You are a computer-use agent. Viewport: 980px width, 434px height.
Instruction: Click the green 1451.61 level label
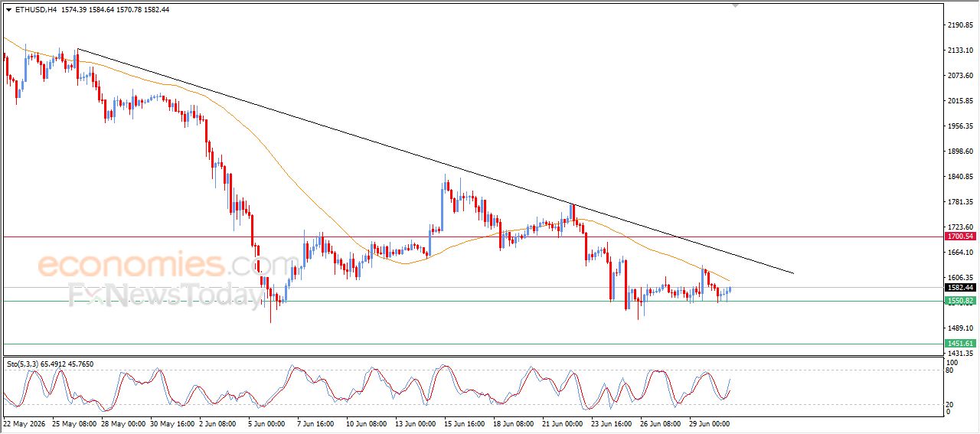pyautogui.click(x=961, y=344)
